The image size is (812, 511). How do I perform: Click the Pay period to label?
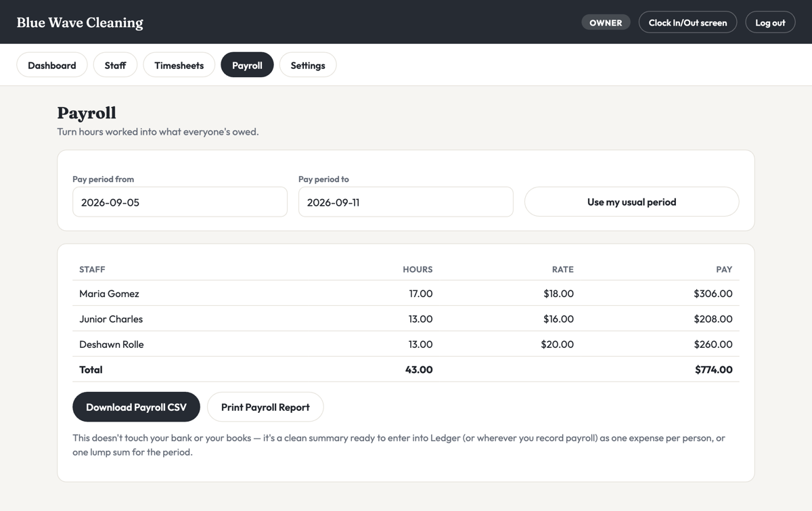tap(323, 179)
